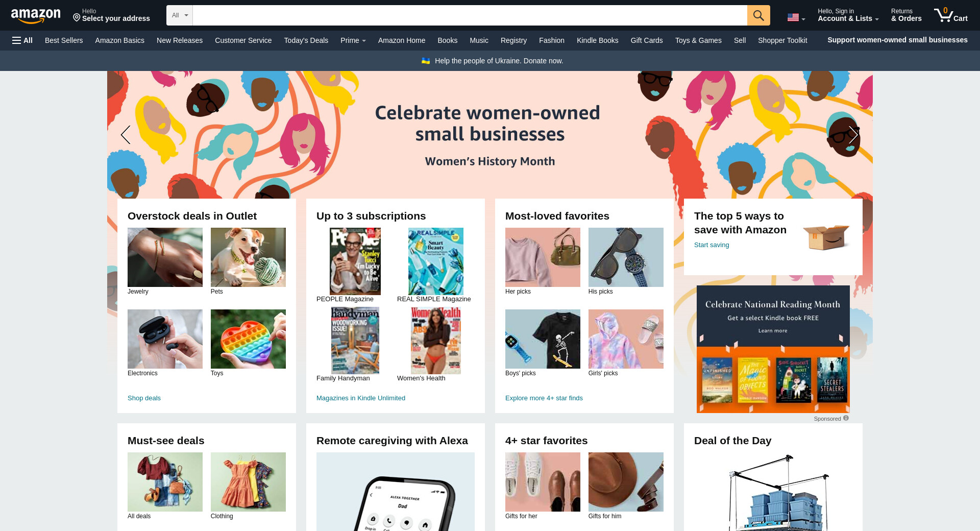Open the PEOPLE Magazine cover thumbnail
The image size is (980, 531).
355,261
